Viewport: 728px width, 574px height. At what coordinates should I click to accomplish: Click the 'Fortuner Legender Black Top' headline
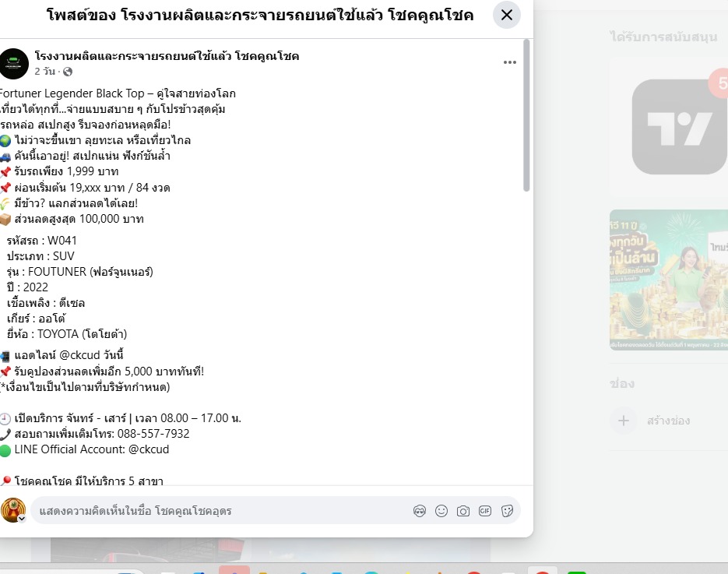(x=72, y=93)
